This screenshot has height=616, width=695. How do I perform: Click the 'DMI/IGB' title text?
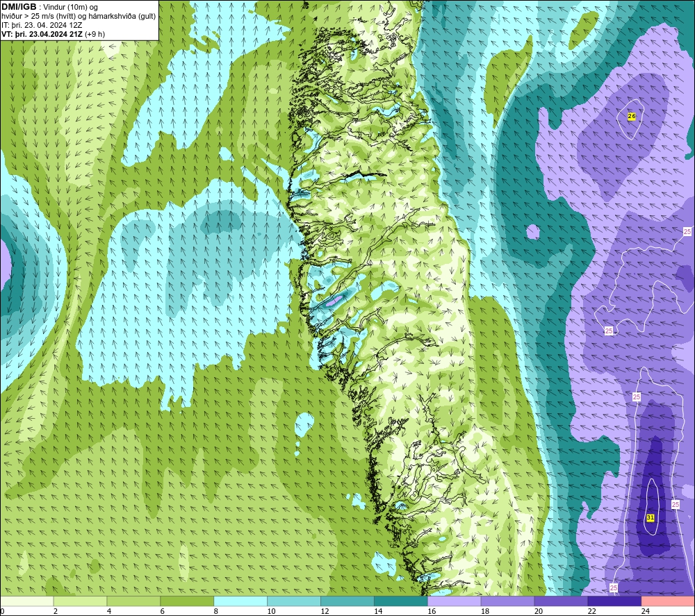(19, 7)
